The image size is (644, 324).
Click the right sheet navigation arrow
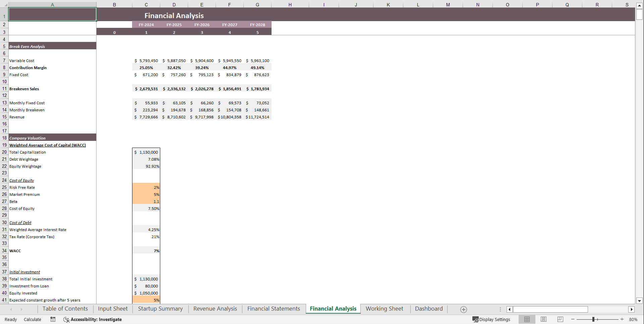coord(21,309)
